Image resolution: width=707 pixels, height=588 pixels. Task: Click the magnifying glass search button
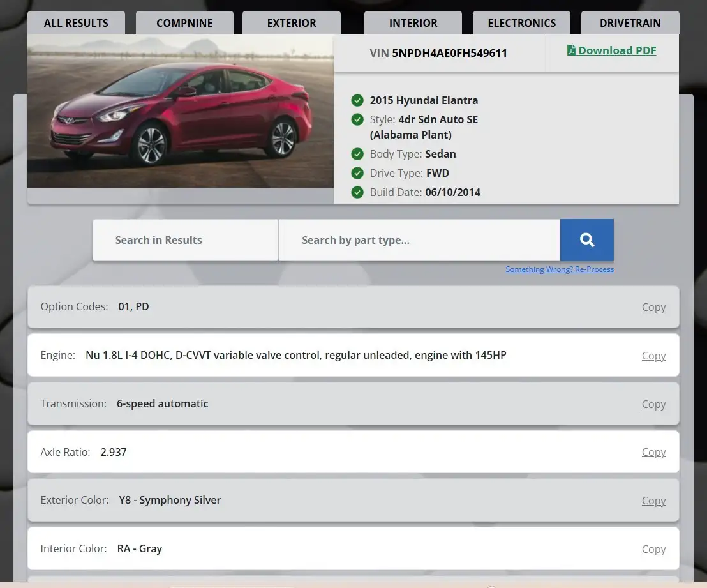pos(586,240)
